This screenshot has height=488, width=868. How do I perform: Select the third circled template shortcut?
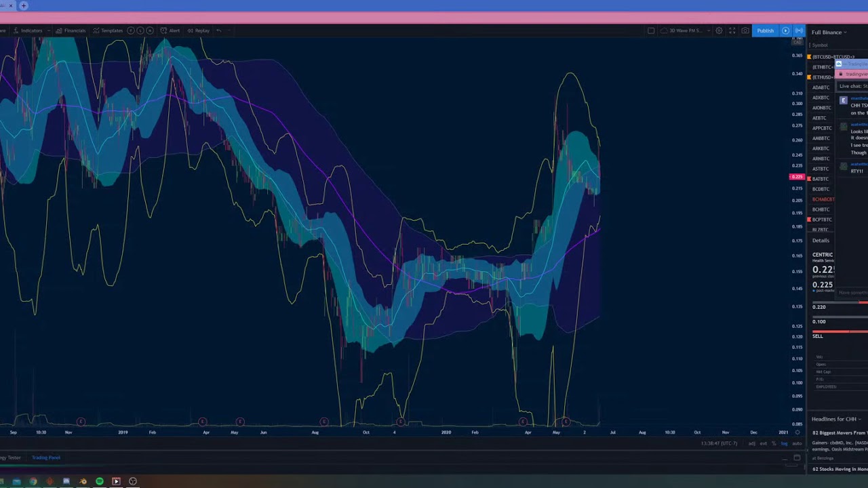(150, 30)
